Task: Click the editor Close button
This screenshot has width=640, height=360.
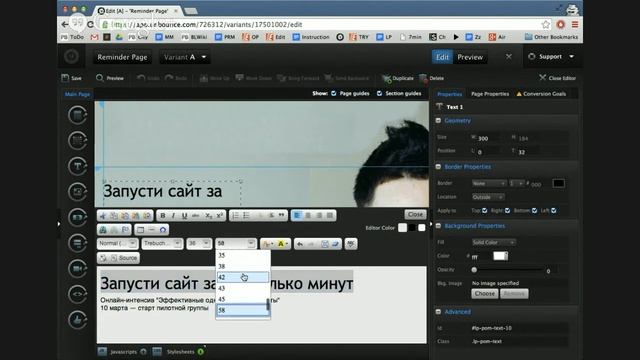Action: click(x=415, y=214)
